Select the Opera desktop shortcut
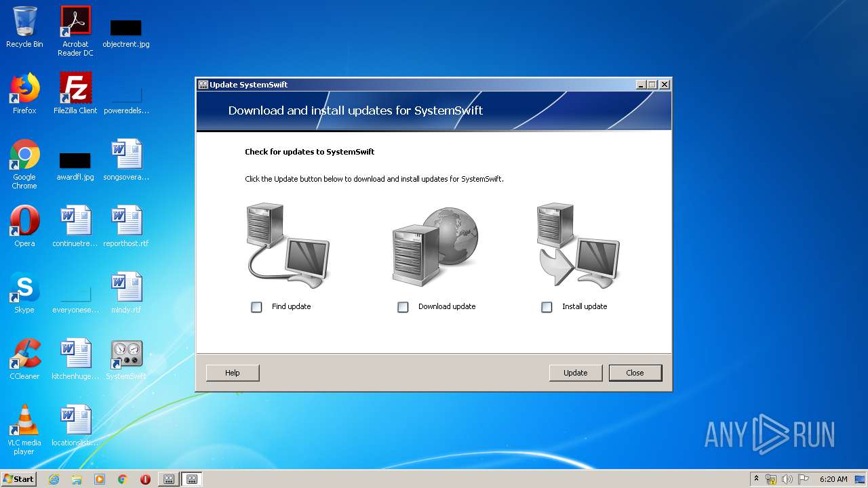 point(24,226)
